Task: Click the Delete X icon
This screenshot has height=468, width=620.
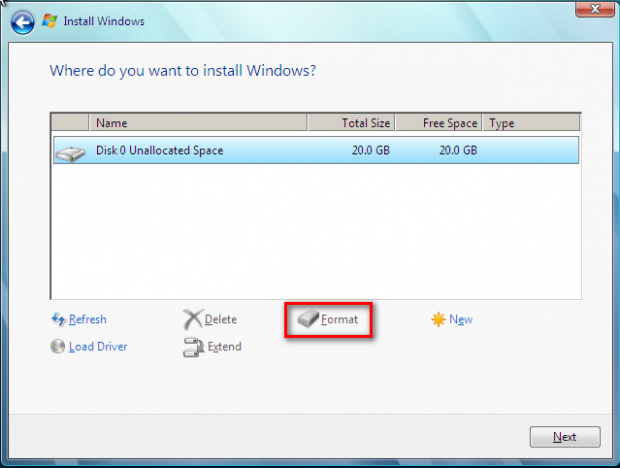Action: (x=193, y=319)
